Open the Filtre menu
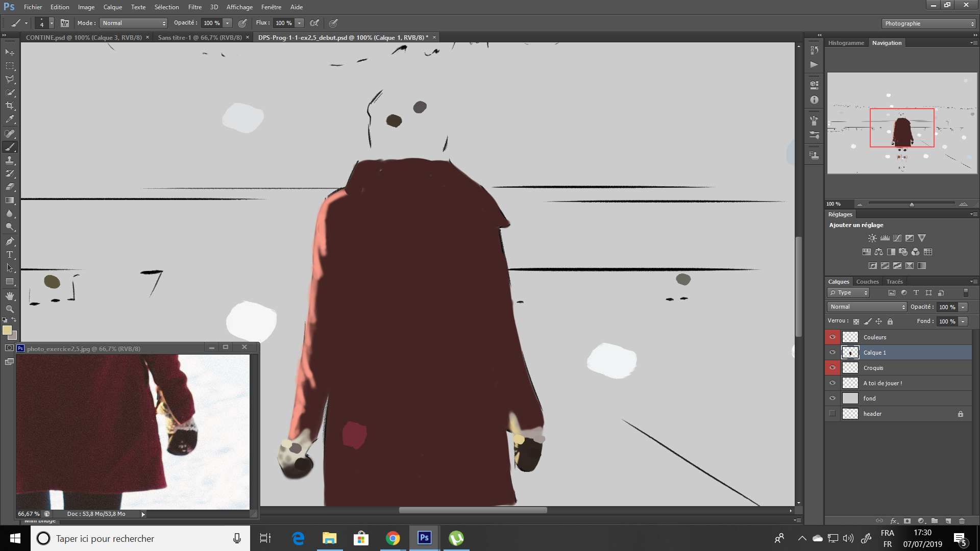Screen dimensions: 980x551 tap(195, 7)
